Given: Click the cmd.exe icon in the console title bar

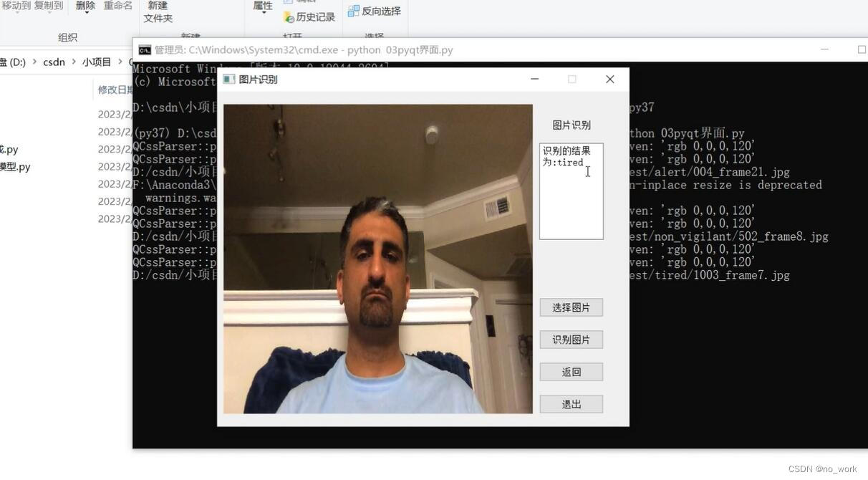Looking at the screenshot, I should point(144,49).
